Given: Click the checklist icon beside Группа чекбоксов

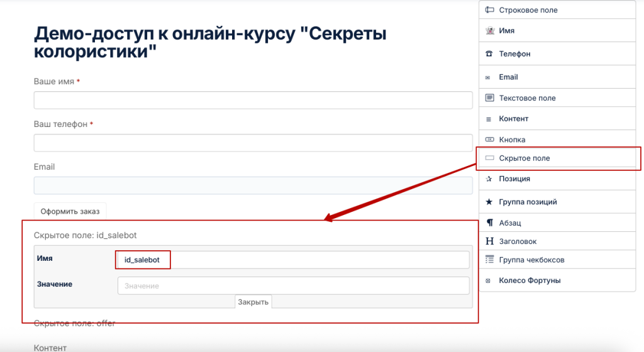Looking at the screenshot, I should [x=489, y=259].
